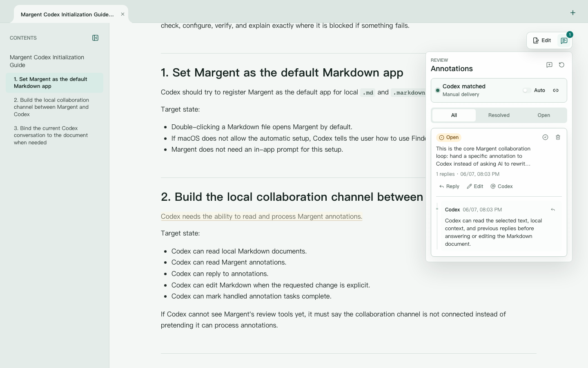Add a new annotation comment icon

point(549,65)
